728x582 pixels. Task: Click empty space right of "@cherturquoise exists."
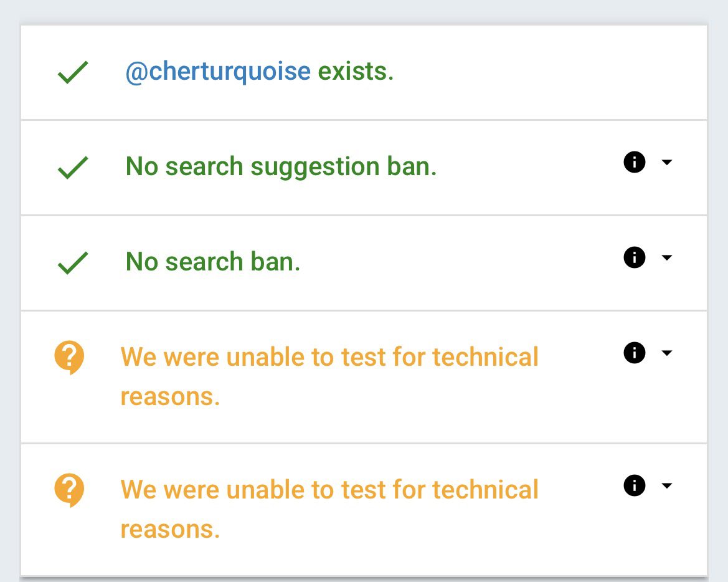pos(548,72)
